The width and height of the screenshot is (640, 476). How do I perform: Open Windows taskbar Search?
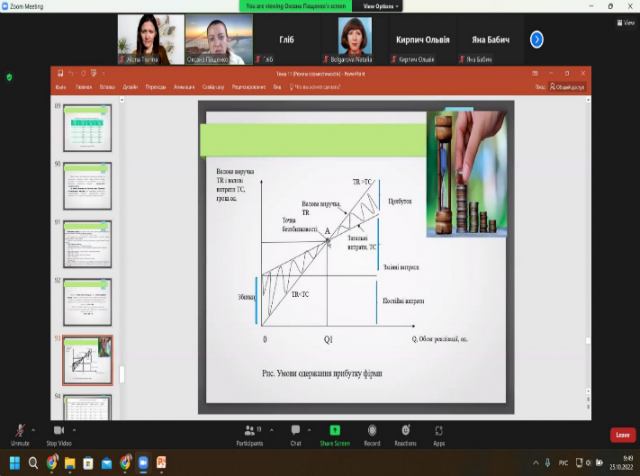click(x=33, y=463)
